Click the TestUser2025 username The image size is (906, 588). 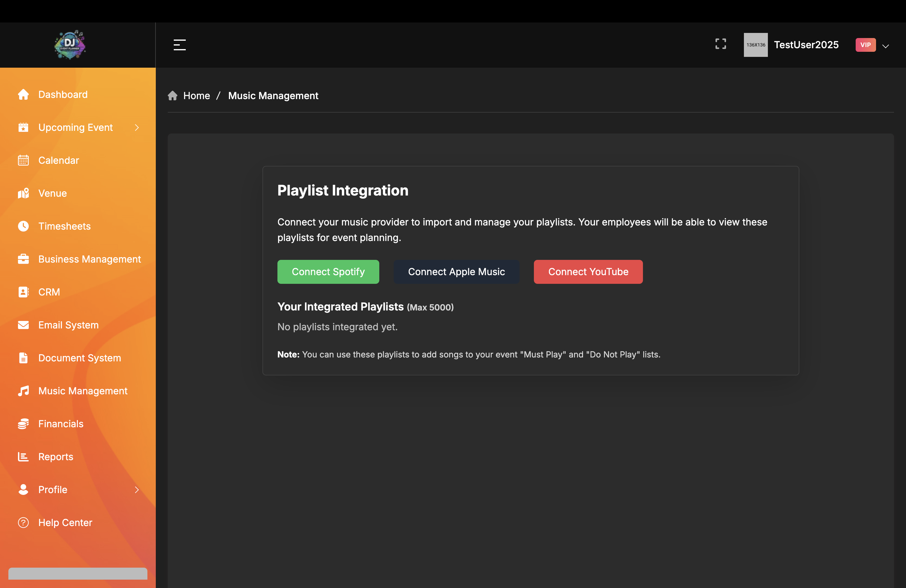coord(806,45)
